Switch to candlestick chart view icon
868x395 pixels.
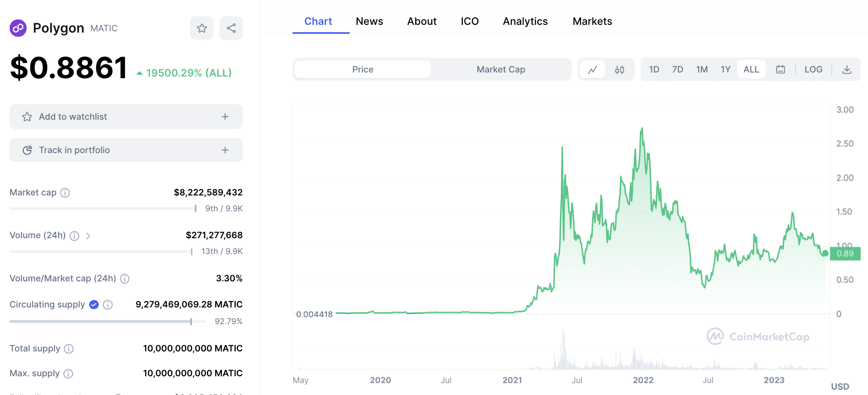tap(619, 70)
